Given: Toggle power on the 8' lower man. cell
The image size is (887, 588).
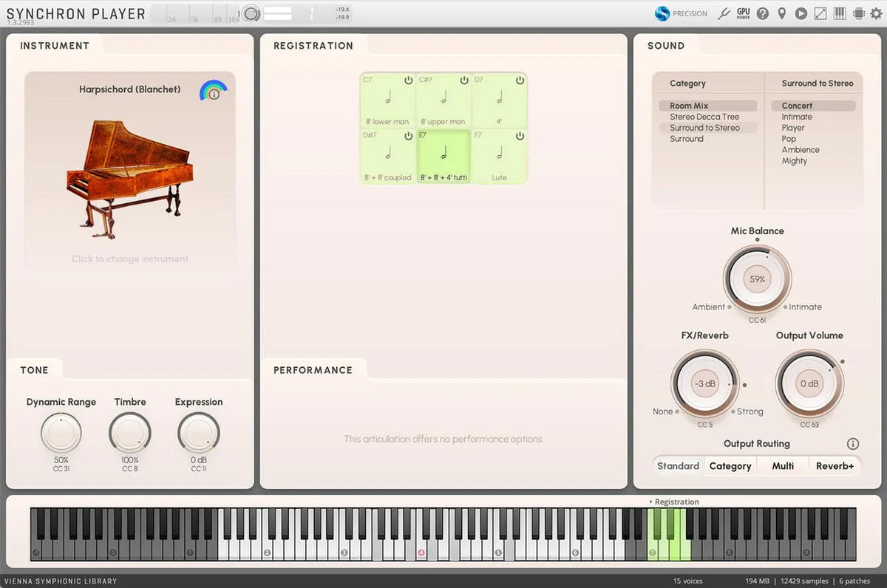Looking at the screenshot, I should pos(407,81).
